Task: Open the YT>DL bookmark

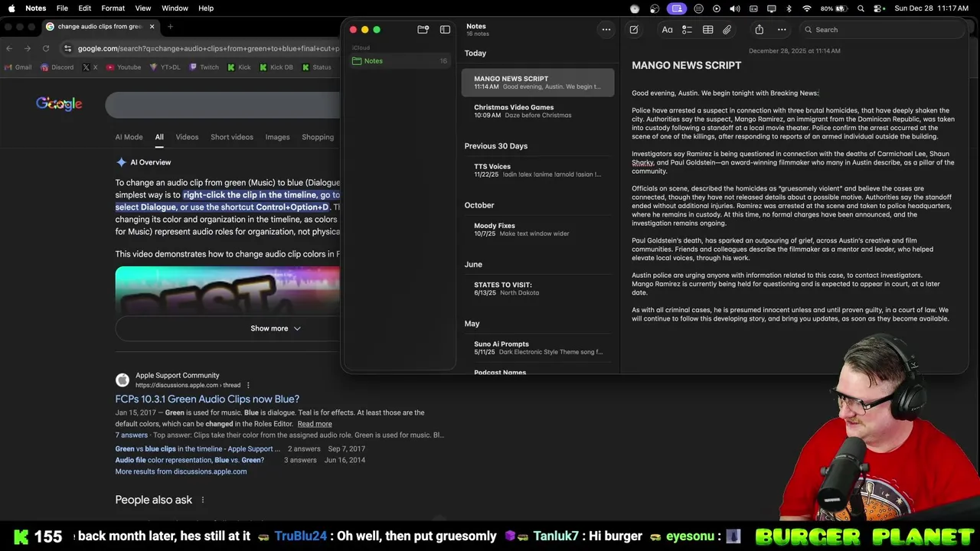Action: pyautogui.click(x=165, y=67)
